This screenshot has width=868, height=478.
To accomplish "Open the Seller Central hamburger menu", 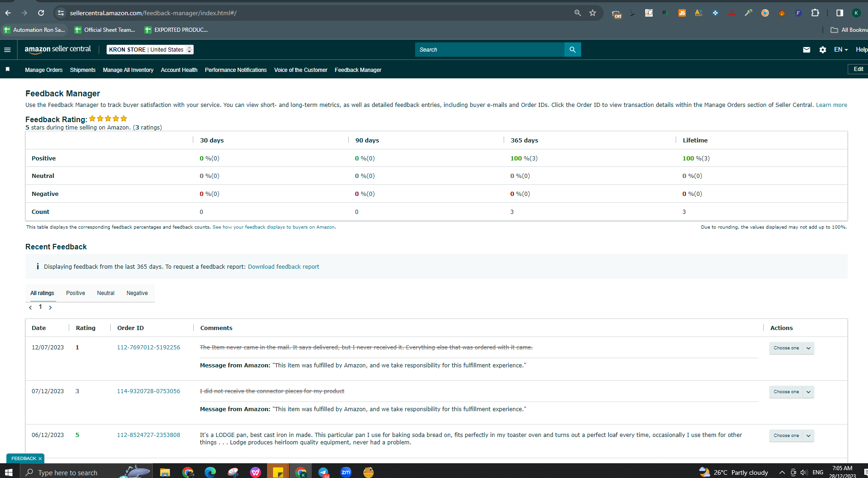I will click(x=7, y=50).
